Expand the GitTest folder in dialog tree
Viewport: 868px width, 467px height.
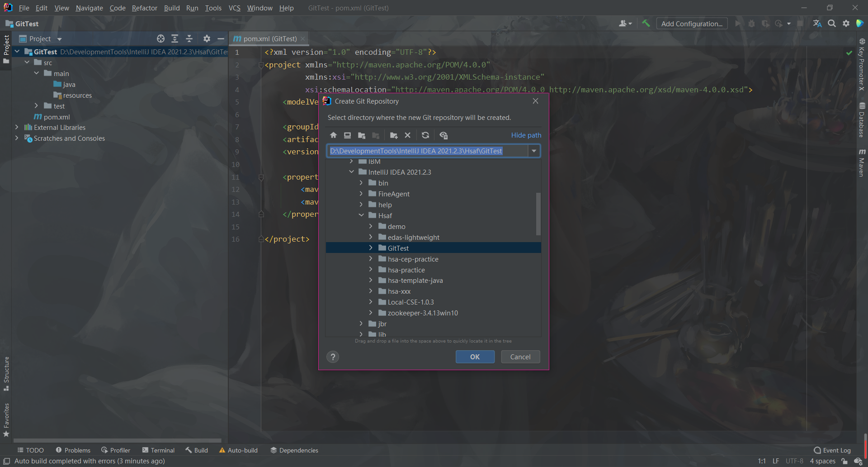point(371,248)
